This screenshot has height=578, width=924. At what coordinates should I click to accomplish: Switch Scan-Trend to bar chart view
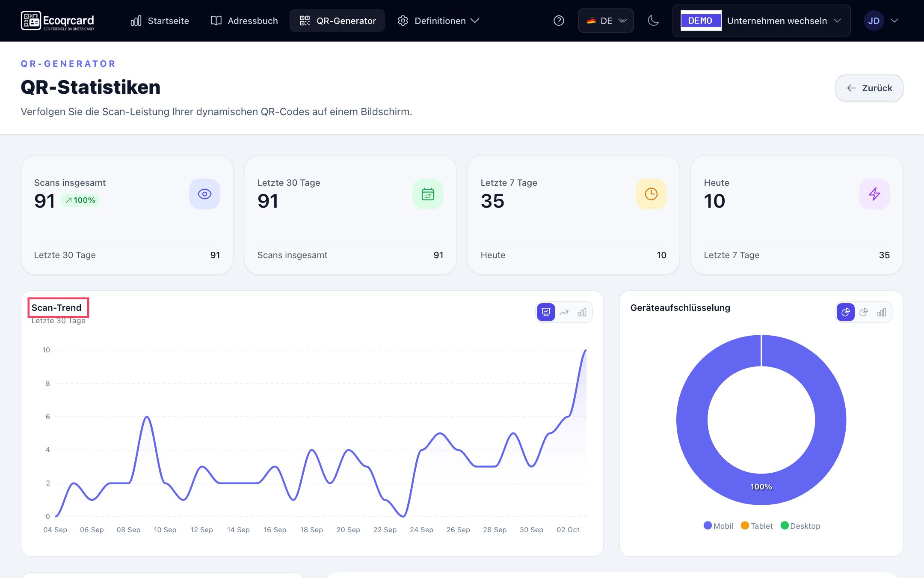(582, 312)
